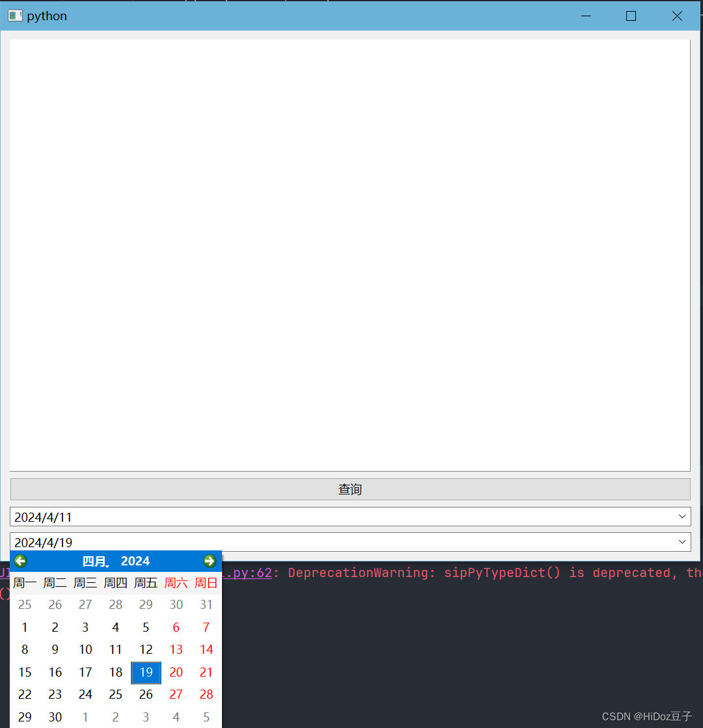The width and height of the screenshot is (703, 728).
Task: Go to the next month in the calendar
Action: 210,561
